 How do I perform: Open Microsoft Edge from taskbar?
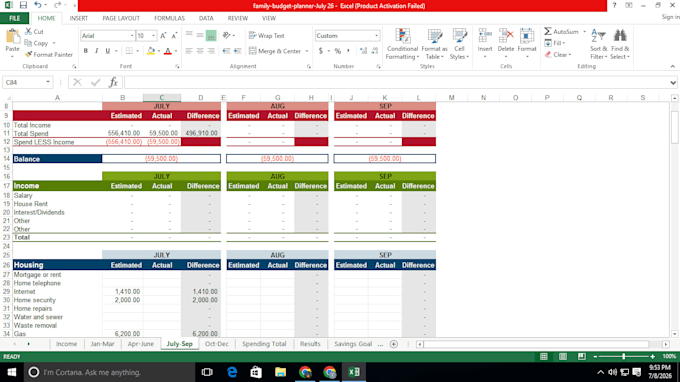[x=232, y=372]
